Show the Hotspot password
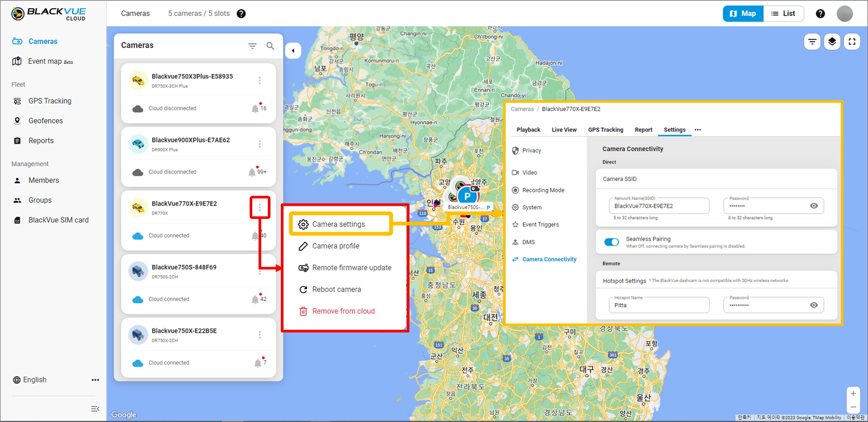This screenshot has width=868, height=422. pyautogui.click(x=814, y=305)
